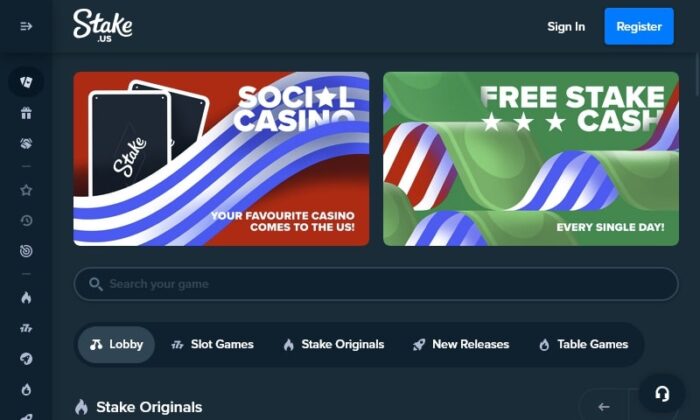
Task: Click the Search your game field
Action: tap(376, 284)
